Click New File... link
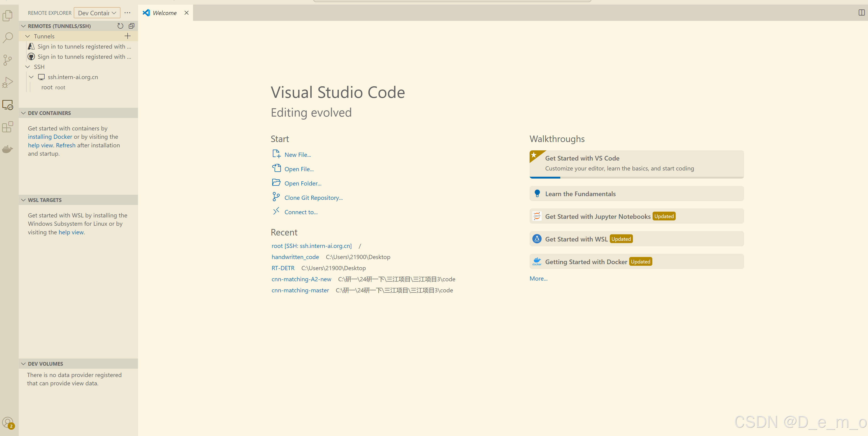868x436 pixels. pyautogui.click(x=298, y=155)
